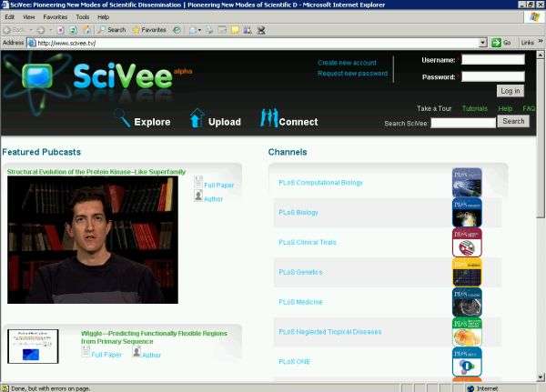Click the Upload arrow icon
The width and height of the screenshot is (546, 392).
coord(197,118)
